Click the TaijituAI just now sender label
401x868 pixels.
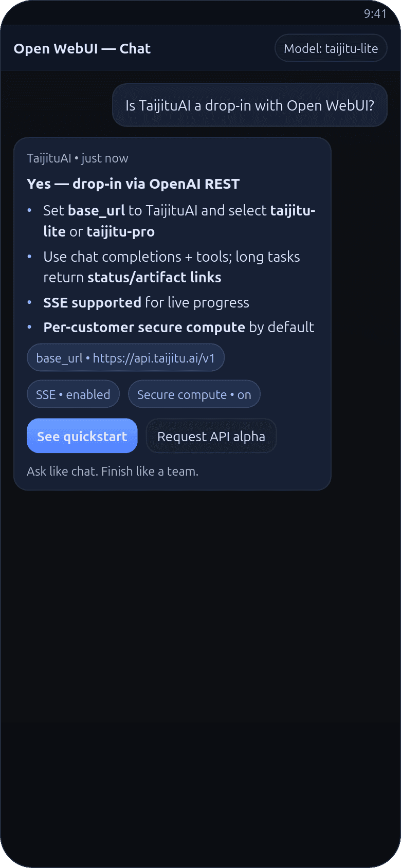[x=78, y=158]
